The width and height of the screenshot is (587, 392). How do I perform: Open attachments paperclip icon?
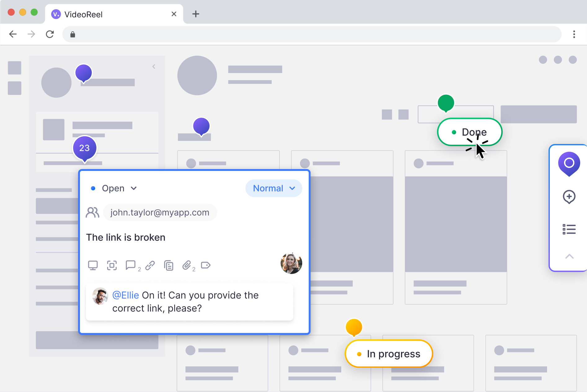[187, 265]
